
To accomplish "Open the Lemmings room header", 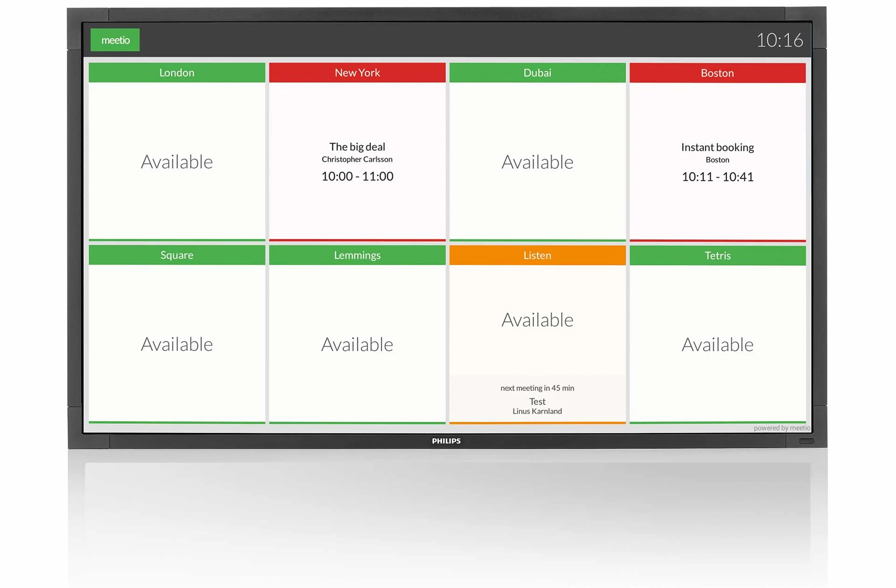I will click(x=357, y=255).
